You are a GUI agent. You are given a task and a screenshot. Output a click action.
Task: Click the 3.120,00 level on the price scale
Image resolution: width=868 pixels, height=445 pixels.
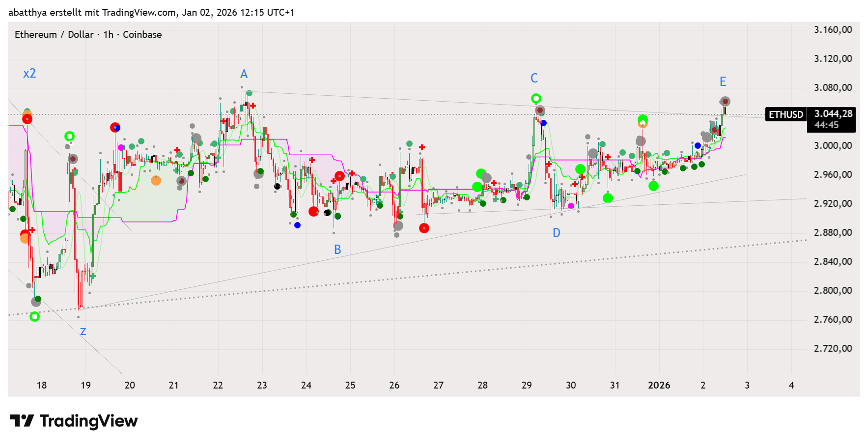point(833,58)
